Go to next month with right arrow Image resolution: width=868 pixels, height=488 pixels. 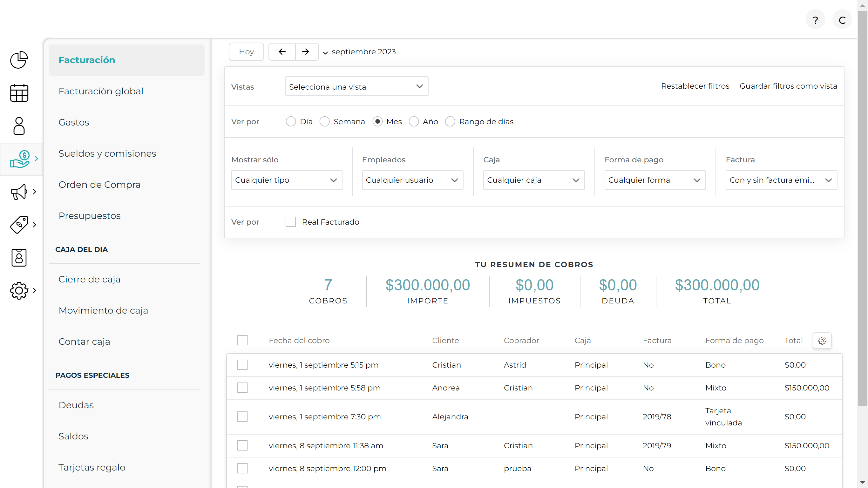click(x=305, y=51)
